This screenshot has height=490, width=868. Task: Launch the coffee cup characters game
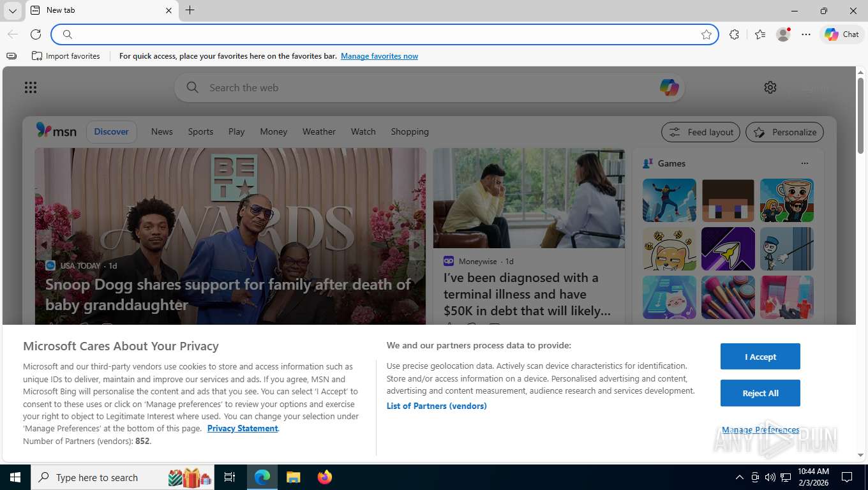[x=787, y=200]
